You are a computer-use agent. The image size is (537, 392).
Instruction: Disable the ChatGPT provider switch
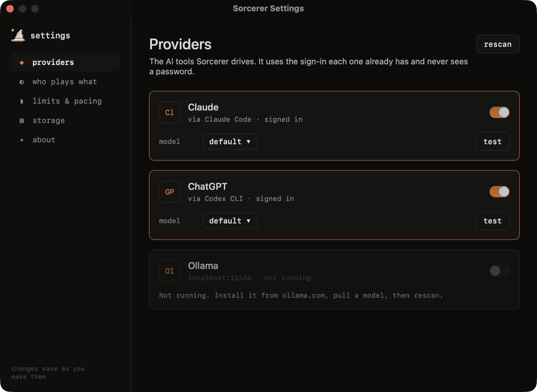click(499, 192)
